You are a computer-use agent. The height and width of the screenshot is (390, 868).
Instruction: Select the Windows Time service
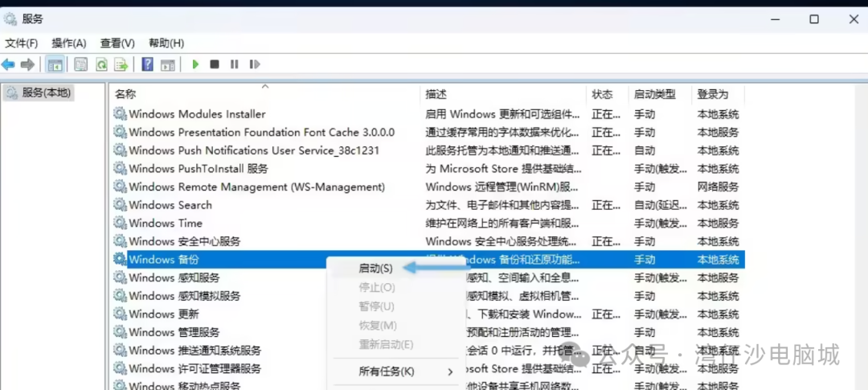(x=166, y=224)
